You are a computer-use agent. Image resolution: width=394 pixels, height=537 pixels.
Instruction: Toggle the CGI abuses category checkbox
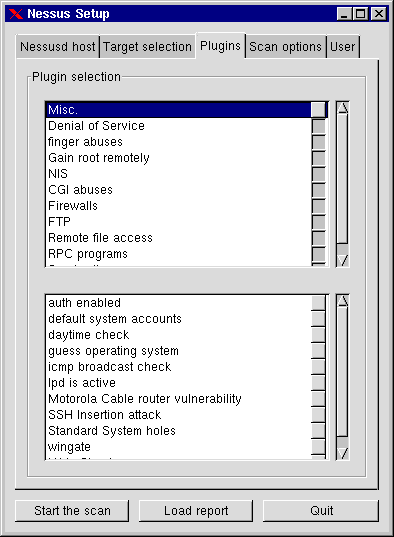pos(319,190)
